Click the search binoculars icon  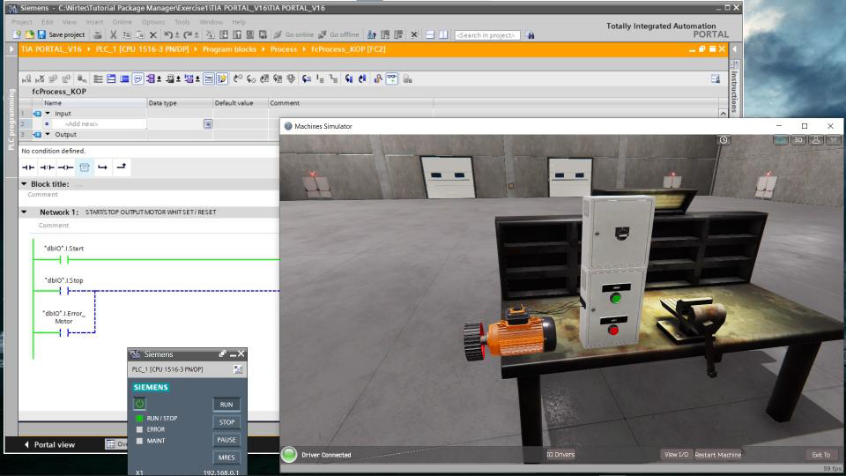pos(530,35)
